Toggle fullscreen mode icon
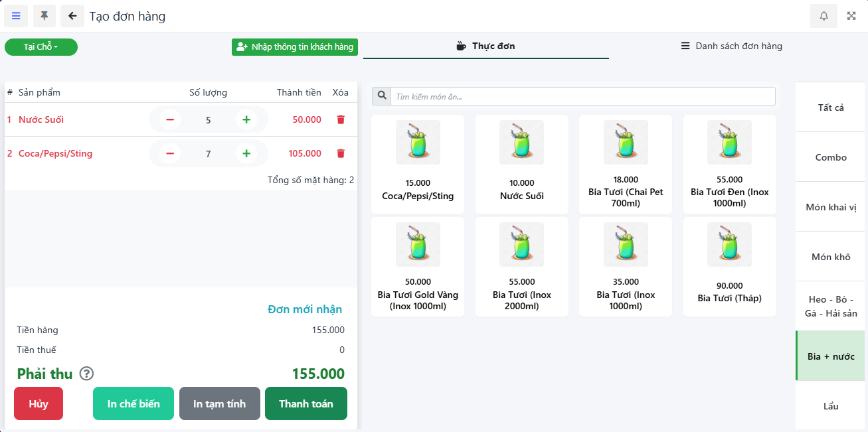The image size is (868, 432). click(x=851, y=16)
